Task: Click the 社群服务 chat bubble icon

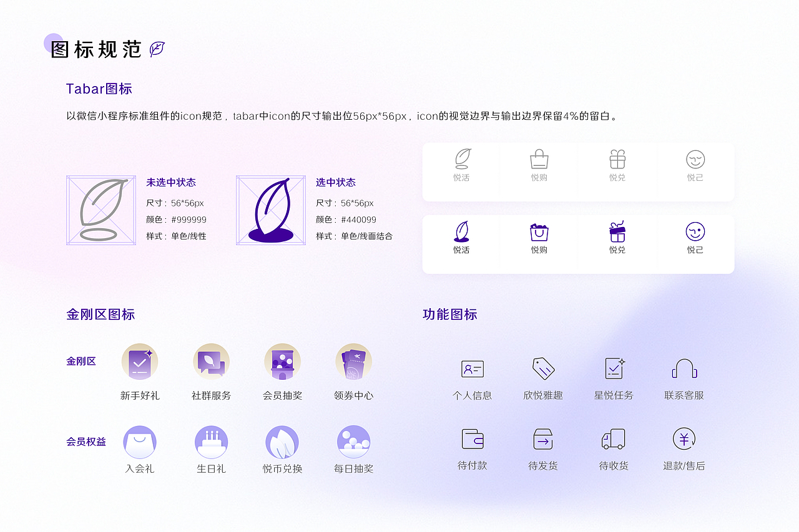Action: [x=211, y=361]
